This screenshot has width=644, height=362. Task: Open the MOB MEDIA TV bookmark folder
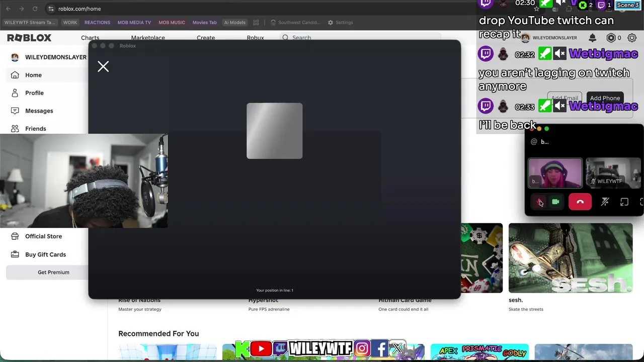click(x=134, y=22)
